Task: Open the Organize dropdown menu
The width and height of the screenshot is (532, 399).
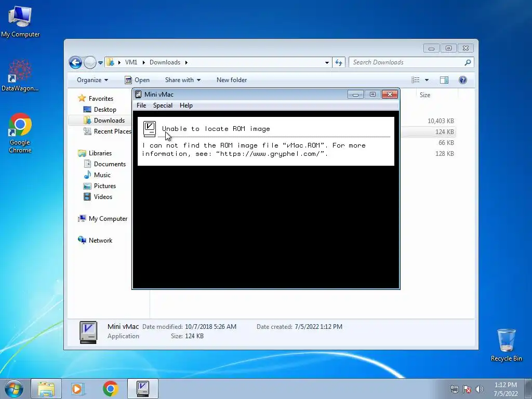Action: point(92,80)
